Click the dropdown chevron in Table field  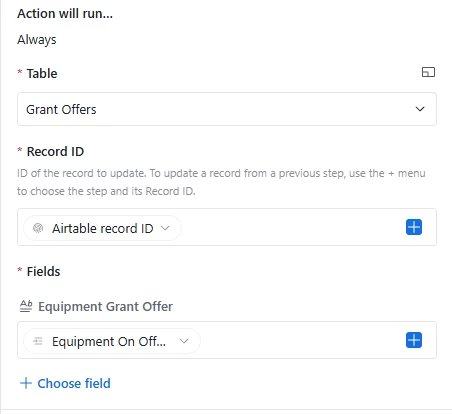click(420, 109)
